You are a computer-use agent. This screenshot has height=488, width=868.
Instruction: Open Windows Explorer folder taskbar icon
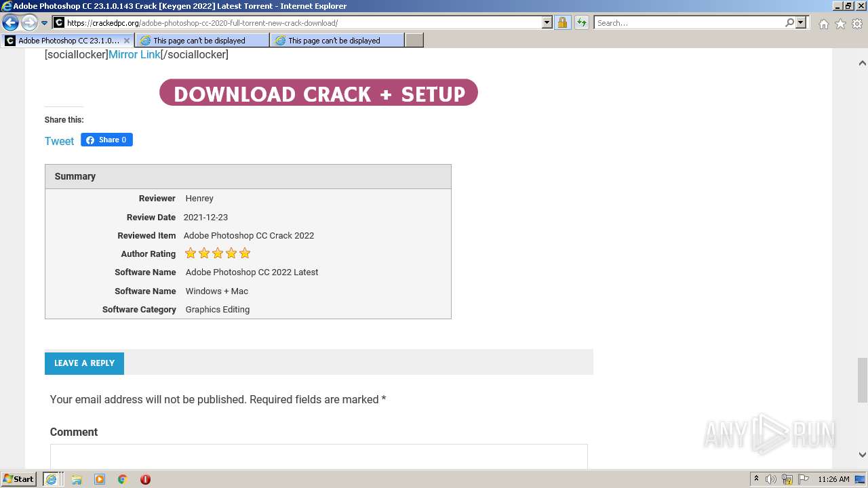pos(77,479)
